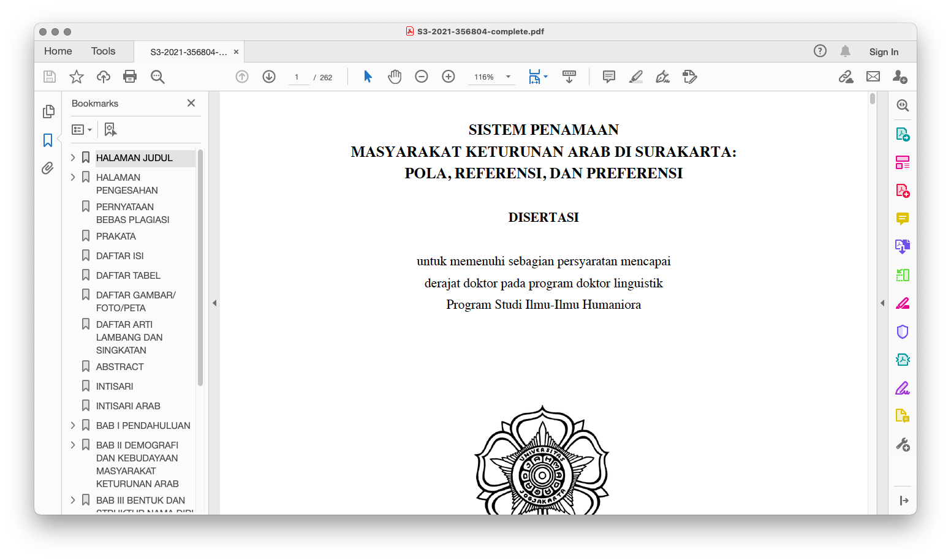Type a page number in the page field
Viewport: 951px width, 560px height.
pyautogui.click(x=298, y=77)
